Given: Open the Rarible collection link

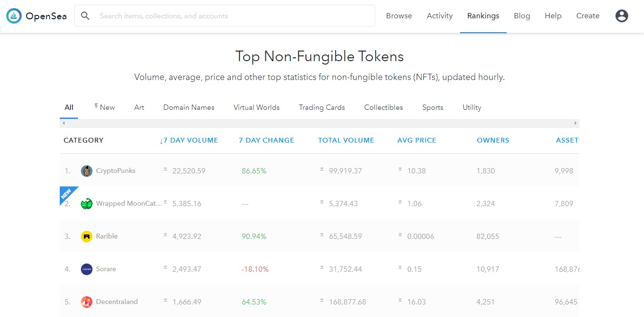Looking at the screenshot, I should [x=107, y=236].
